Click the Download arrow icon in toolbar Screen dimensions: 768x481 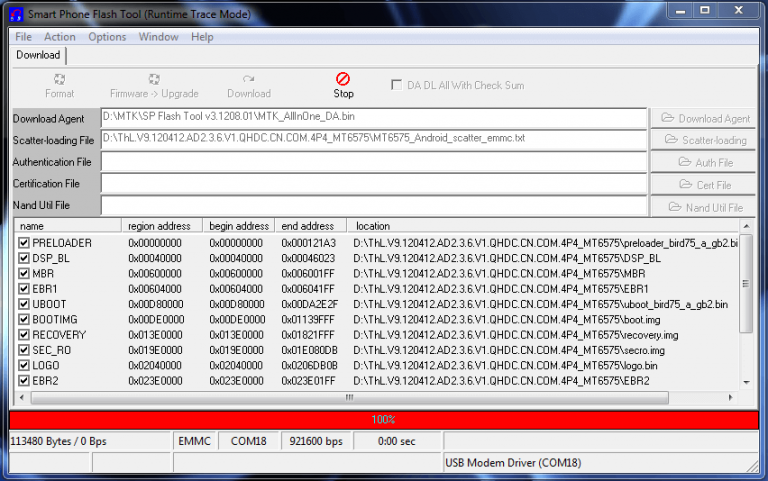(x=248, y=79)
